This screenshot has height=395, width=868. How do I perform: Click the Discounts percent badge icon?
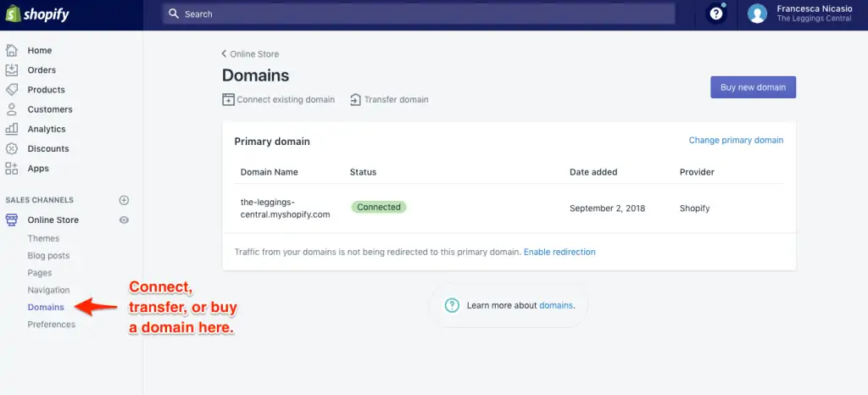pyautogui.click(x=12, y=148)
